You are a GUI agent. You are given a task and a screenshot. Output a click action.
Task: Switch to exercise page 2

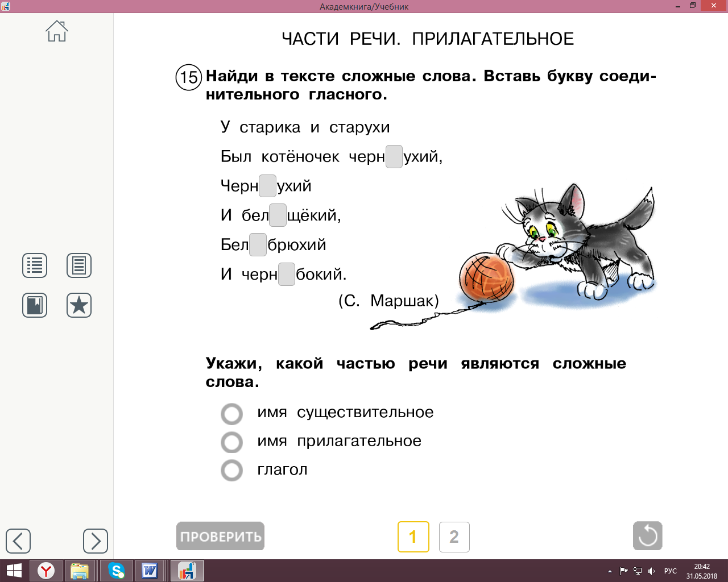pos(454,537)
